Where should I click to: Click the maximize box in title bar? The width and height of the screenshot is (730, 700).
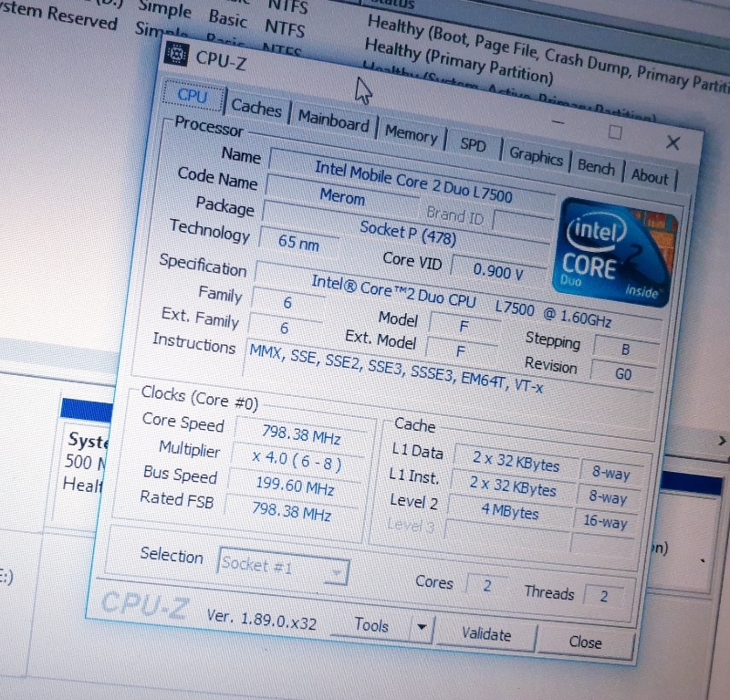point(615,132)
